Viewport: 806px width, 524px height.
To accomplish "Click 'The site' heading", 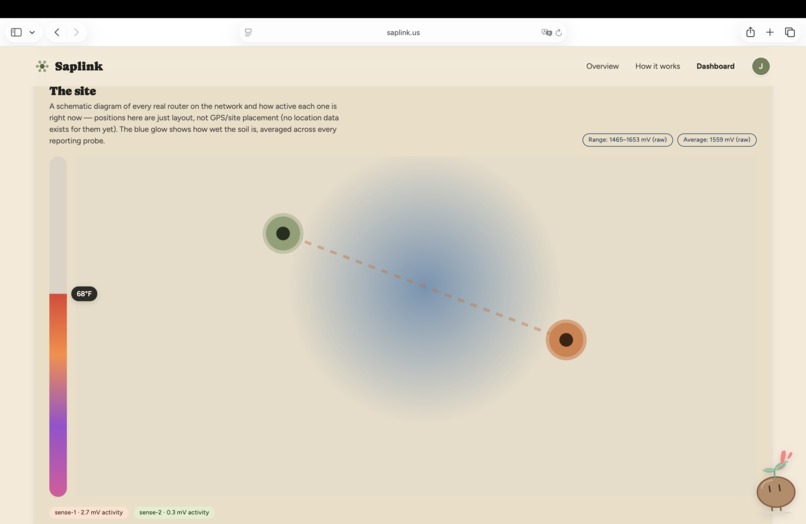I will 72,92.
